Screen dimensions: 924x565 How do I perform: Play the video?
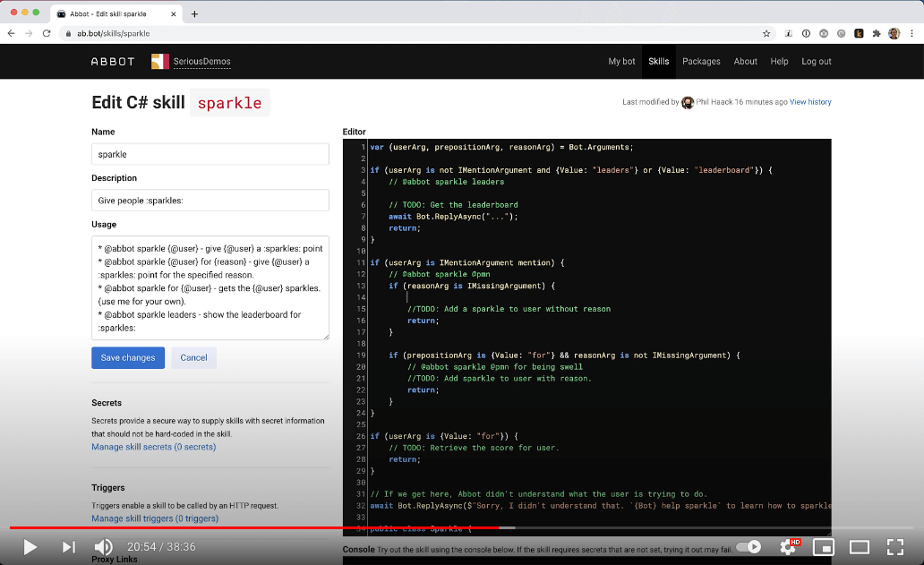click(x=30, y=546)
